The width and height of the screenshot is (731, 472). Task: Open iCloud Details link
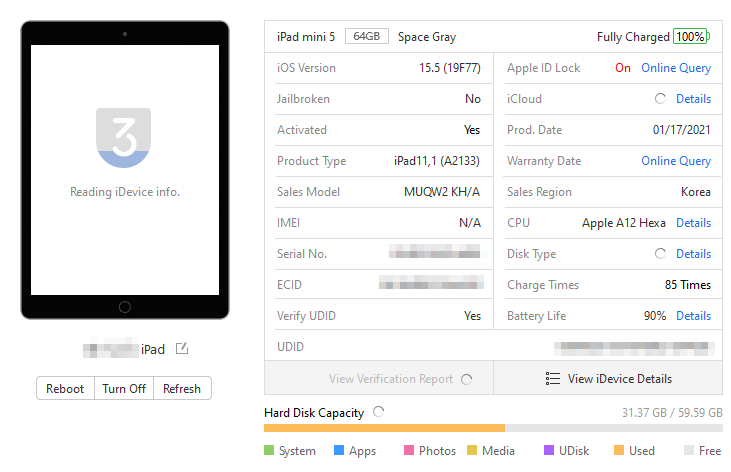693,98
